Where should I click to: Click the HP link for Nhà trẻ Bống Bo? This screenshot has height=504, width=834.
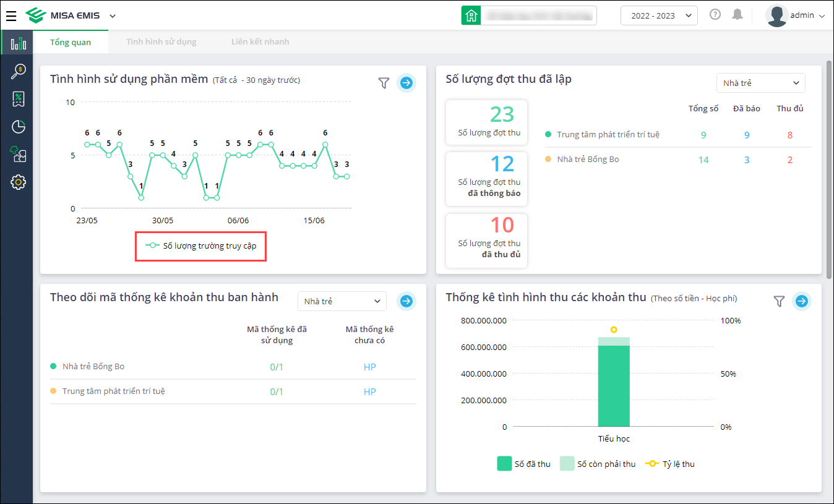click(369, 367)
